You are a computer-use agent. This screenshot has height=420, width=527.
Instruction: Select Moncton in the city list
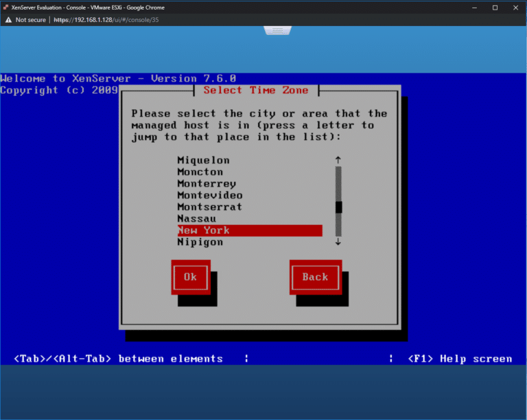(x=200, y=172)
